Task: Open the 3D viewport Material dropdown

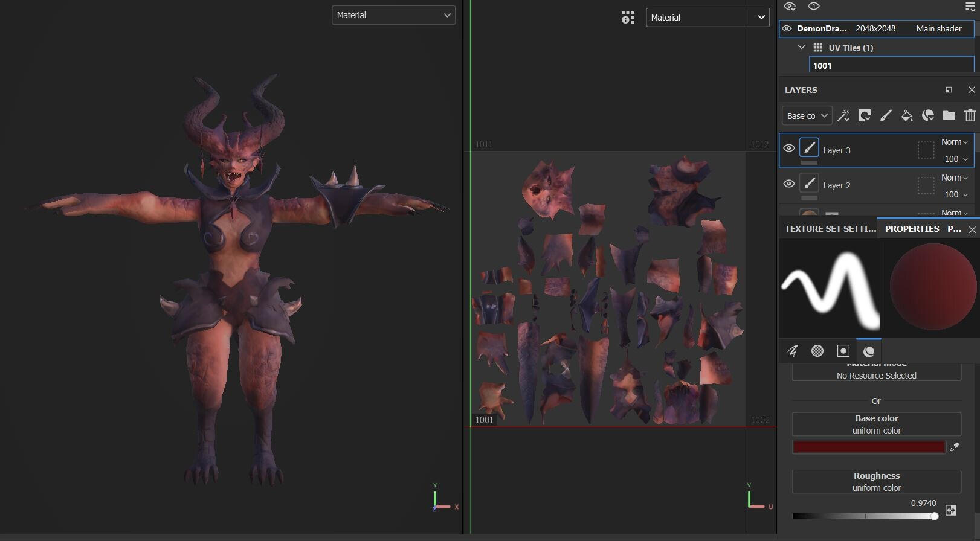Action: click(x=393, y=15)
